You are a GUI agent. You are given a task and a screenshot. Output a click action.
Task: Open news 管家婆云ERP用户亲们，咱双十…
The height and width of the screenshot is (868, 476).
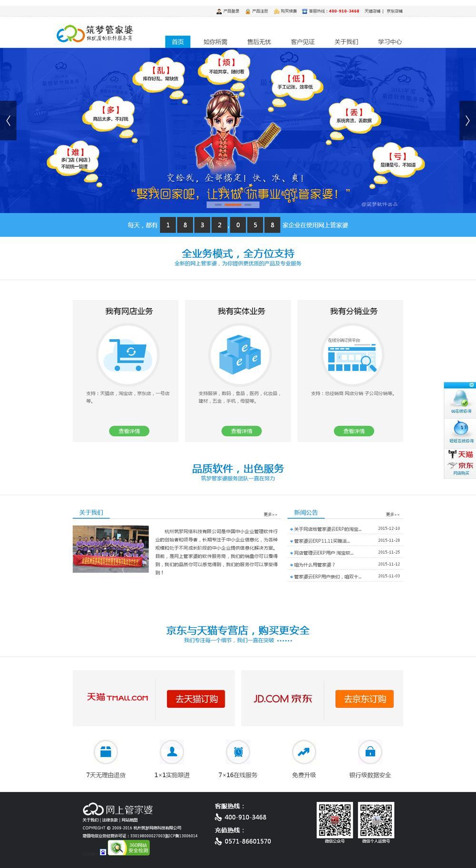(327, 576)
